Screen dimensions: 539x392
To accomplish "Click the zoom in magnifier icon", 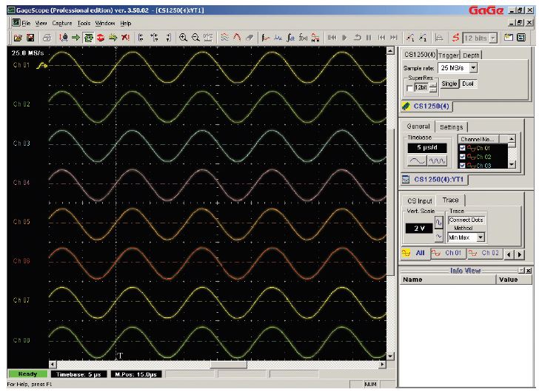I will 183,36.
